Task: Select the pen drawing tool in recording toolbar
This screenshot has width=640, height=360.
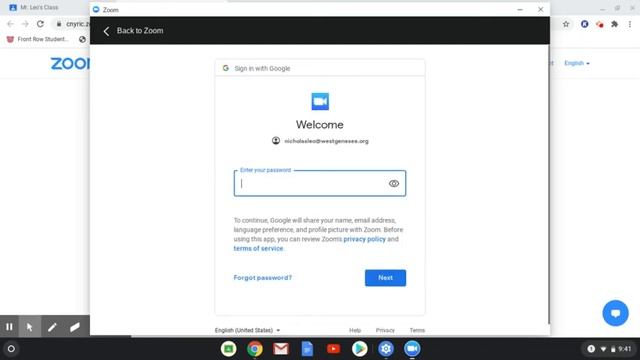Action: pos(52,327)
